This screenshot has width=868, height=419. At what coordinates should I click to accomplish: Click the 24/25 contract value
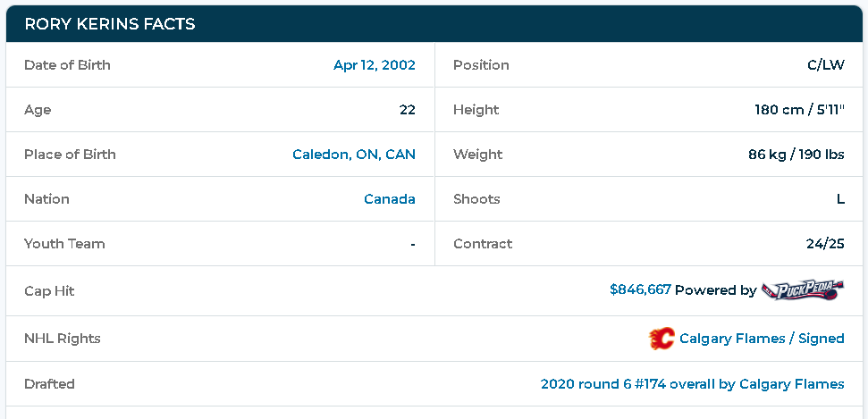[825, 244]
